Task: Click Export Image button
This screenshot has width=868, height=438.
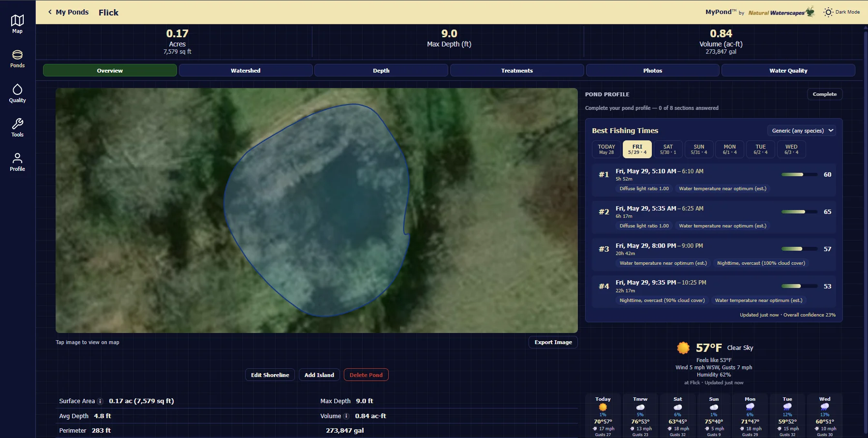Action: click(x=553, y=342)
